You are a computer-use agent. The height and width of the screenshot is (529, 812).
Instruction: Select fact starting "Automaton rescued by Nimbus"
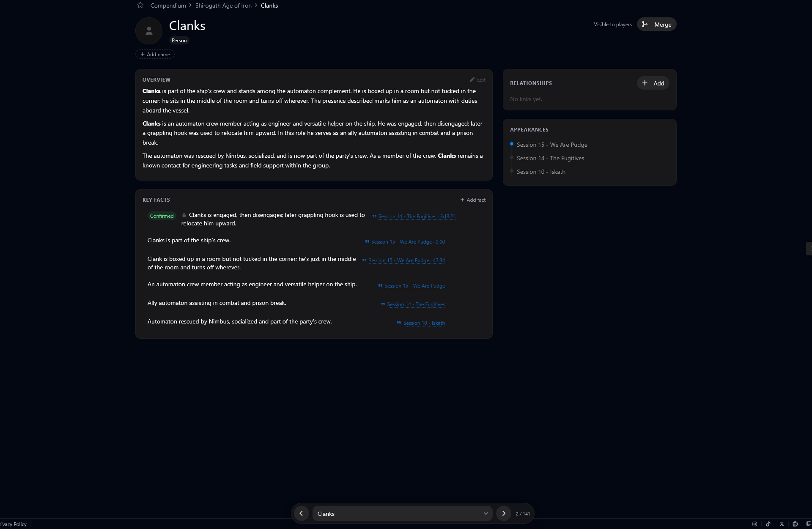239,321
